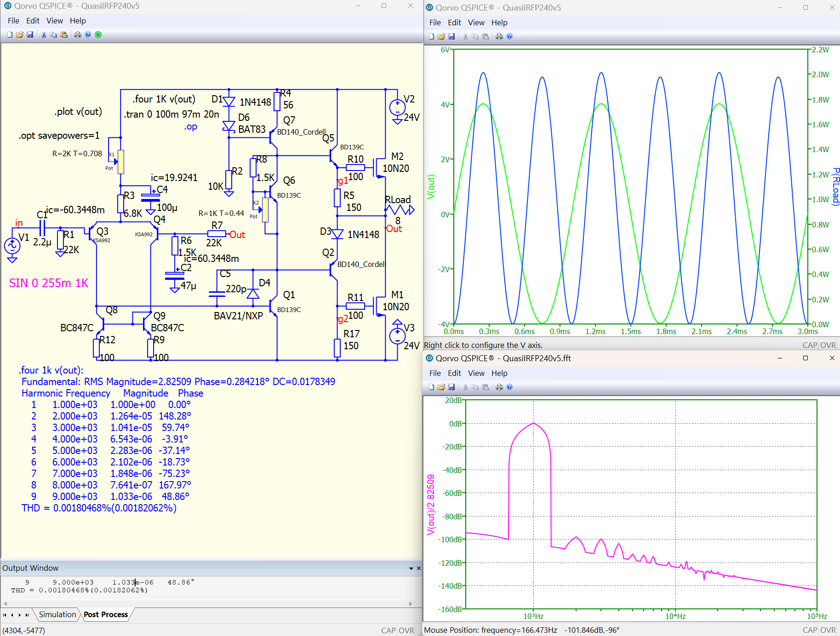Click the RLoad resistor symbol

tap(400, 210)
